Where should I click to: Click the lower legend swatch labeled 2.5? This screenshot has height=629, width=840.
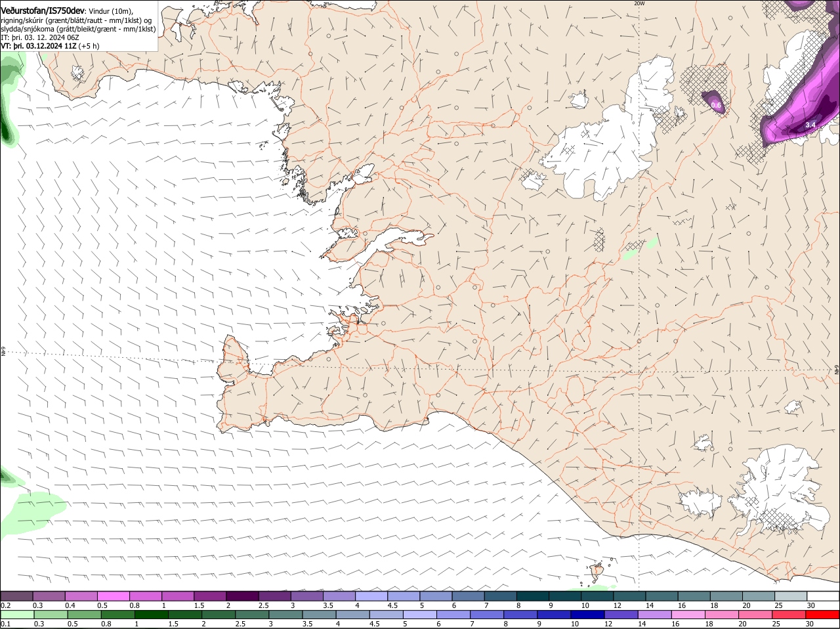click(x=252, y=615)
